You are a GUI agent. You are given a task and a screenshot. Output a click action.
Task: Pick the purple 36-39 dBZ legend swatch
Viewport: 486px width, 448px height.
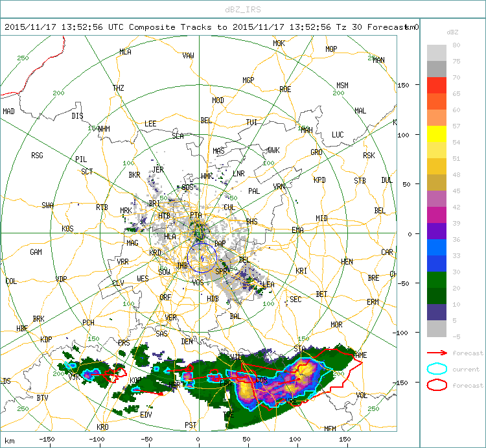437,231
